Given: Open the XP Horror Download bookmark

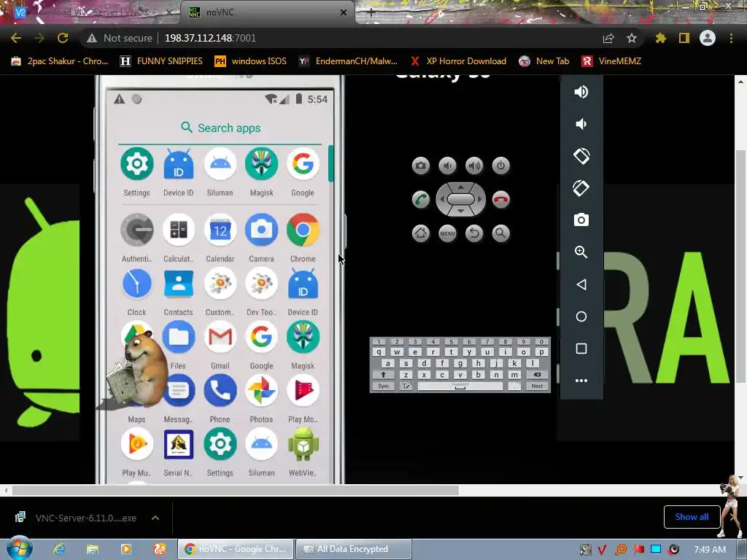Looking at the screenshot, I should coord(458,61).
